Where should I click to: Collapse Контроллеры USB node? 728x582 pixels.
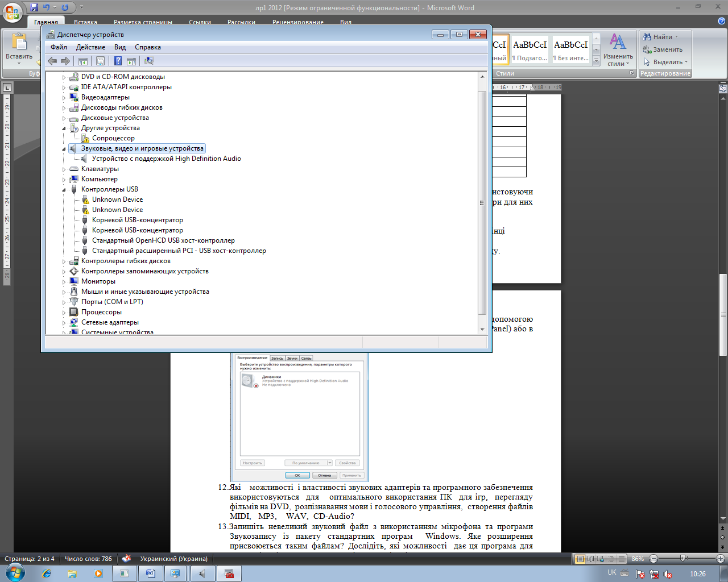pyautogui.click(x=64, y=190)
